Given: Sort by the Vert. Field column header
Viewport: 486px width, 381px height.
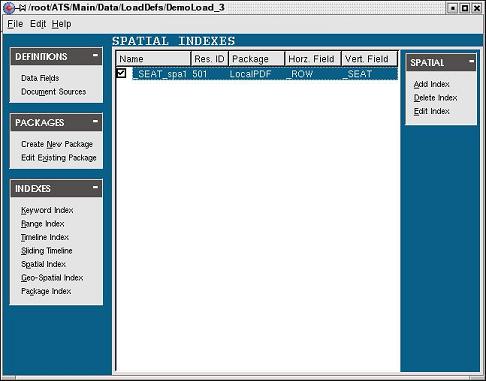Looking at the screenshot, I should (x=370, y=59).
